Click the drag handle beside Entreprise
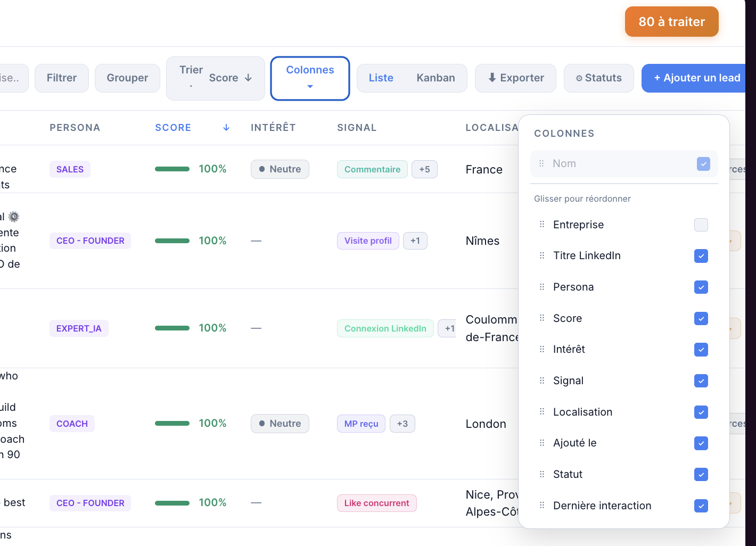The height and width of the screenshot is (546, 756). [542, 225]
